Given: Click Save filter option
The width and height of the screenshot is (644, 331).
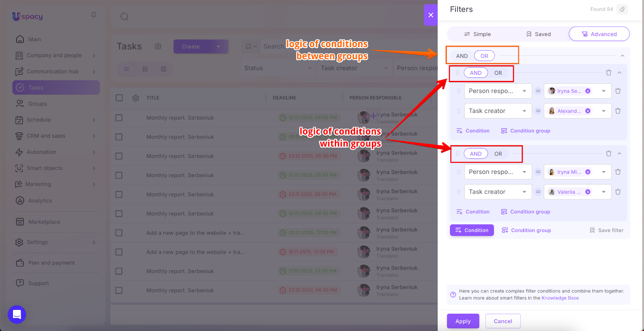Looking at the screenshot, I should click(607, 230).
